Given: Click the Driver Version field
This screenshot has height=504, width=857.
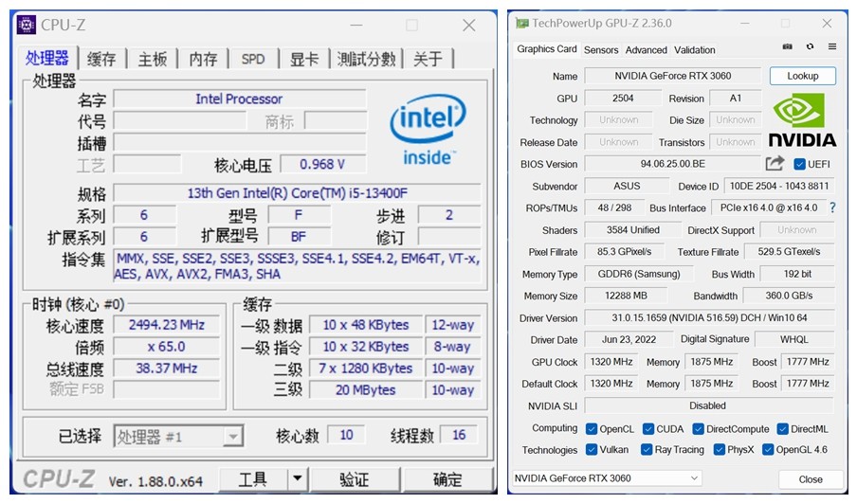Looking at the screenshot, I should 709,317.
